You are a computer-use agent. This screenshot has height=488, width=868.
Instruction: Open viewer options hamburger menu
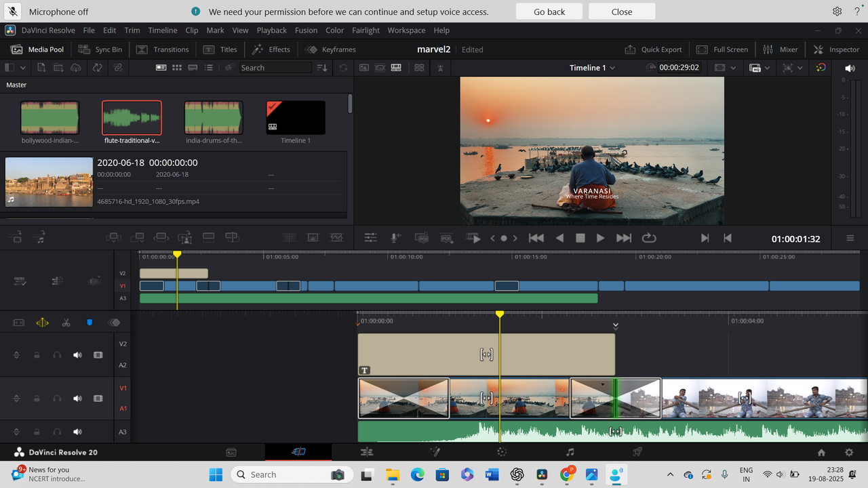(850, 238)
